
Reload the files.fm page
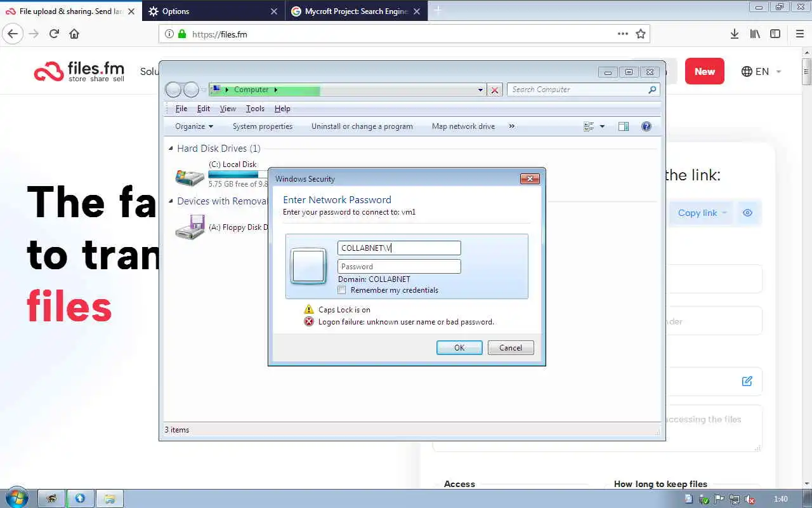pyautogui.click(x=54, y=34)
